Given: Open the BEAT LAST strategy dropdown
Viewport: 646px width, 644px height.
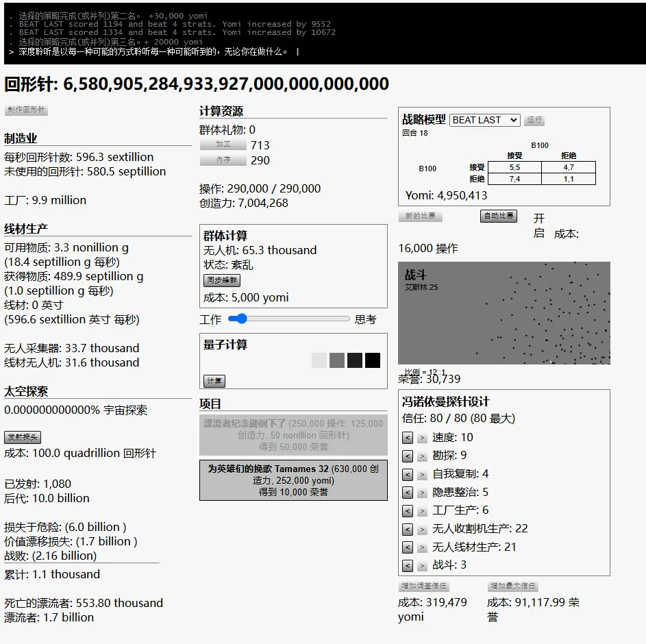Looking at the screenshot, I should pyautogui.click(x=484, y=120).
